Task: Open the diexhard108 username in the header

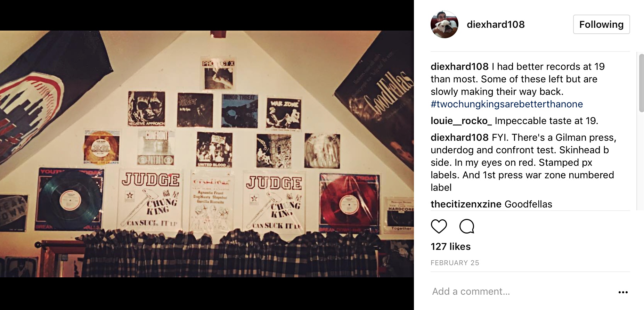Action: (x=496, y=24)
